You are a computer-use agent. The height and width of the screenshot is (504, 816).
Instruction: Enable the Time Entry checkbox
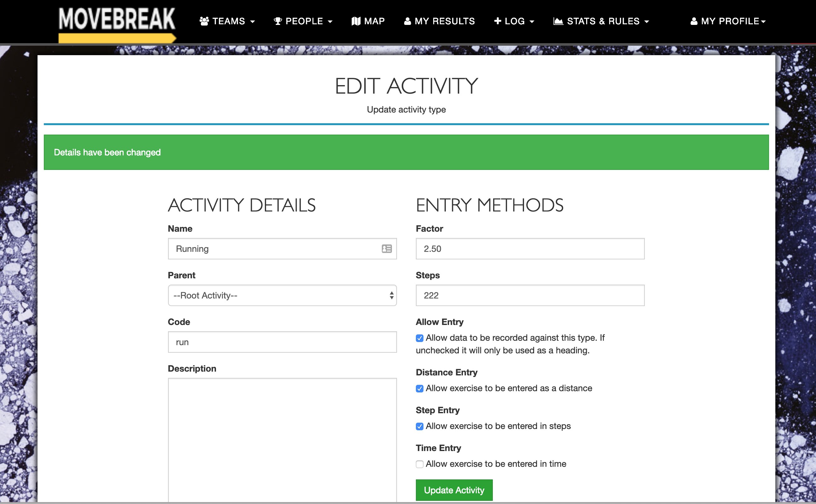coord(419,464)
